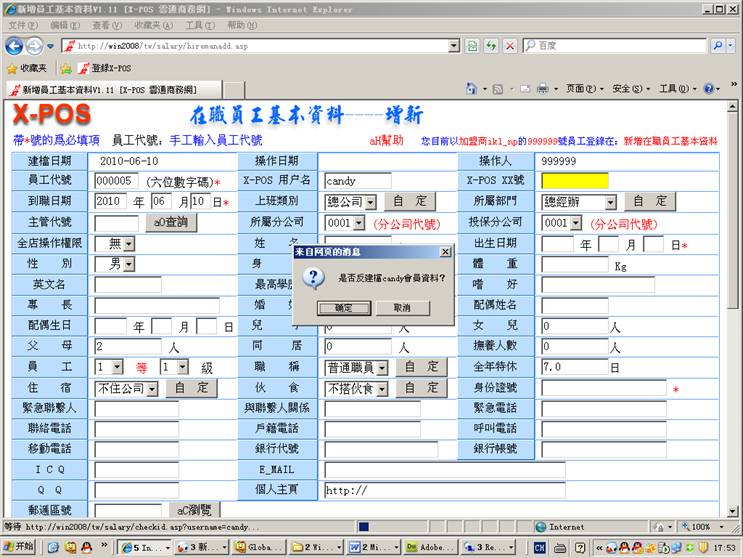Click the a0查詢 button next to 主管代號

coord(171,222)
